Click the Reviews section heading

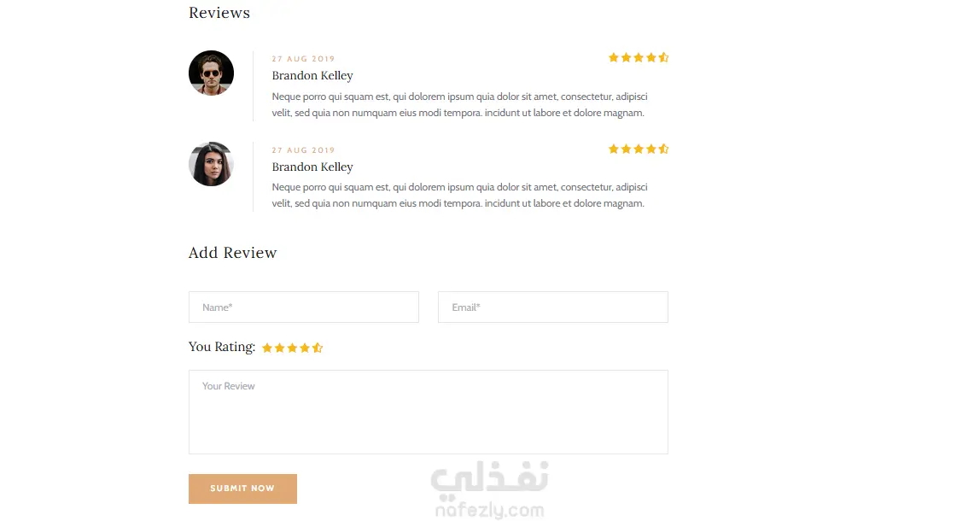coord(219,13)
